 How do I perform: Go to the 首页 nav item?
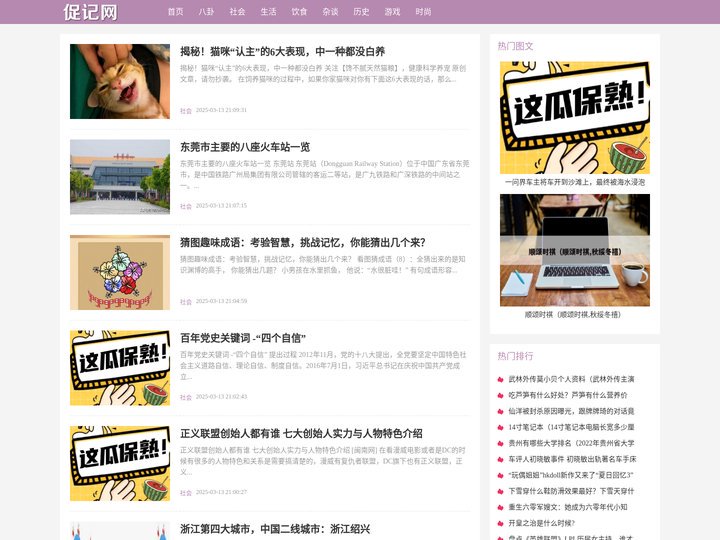175,12
